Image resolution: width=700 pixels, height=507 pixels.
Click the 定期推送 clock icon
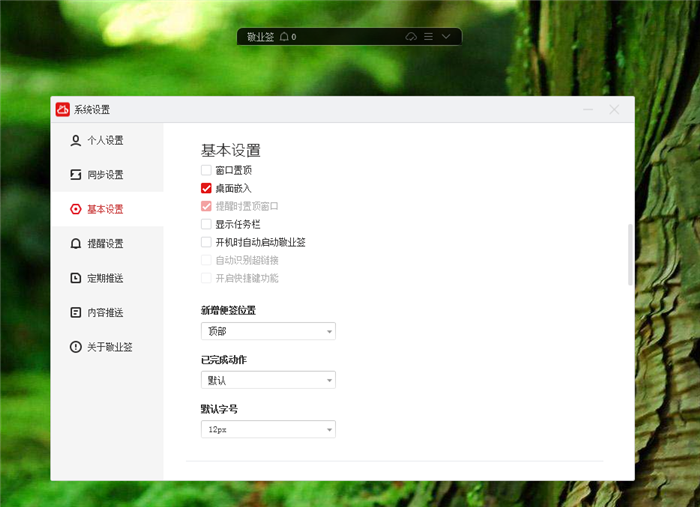75,278
